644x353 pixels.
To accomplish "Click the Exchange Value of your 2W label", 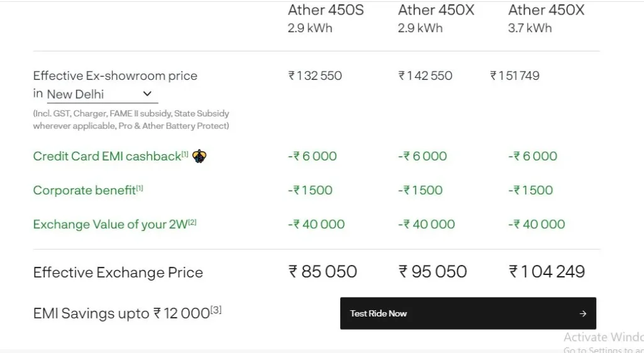I will point(111,225).
